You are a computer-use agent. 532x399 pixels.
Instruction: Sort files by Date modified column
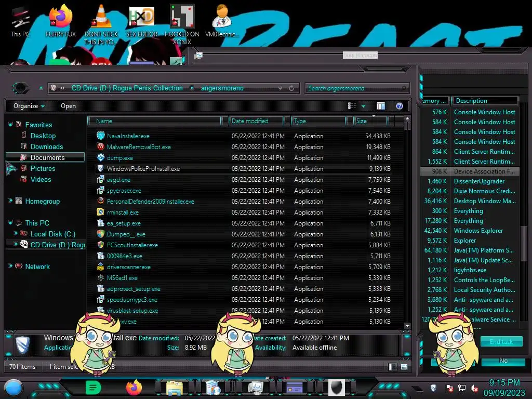256,121
